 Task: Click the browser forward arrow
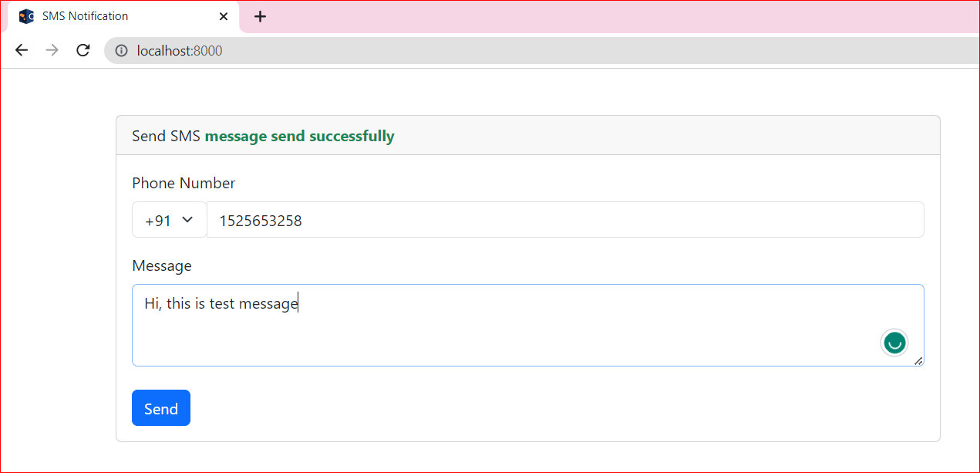point(52,51)
